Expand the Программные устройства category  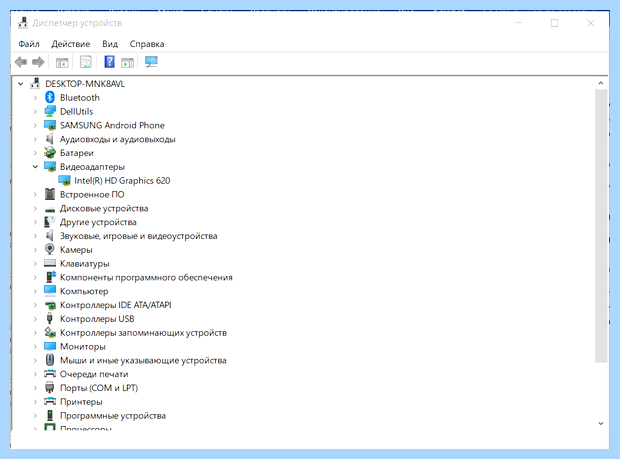coord(35,416)
